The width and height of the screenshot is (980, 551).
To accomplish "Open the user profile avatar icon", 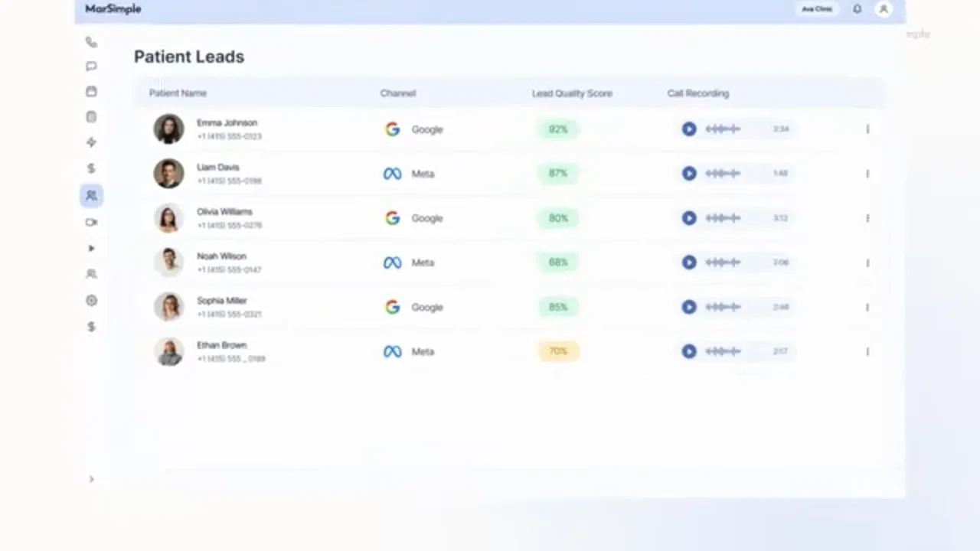I will [884, 9].
